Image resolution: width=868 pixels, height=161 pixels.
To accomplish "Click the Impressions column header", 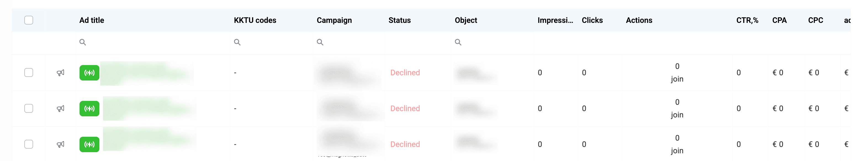I will (x=555, y=20).
